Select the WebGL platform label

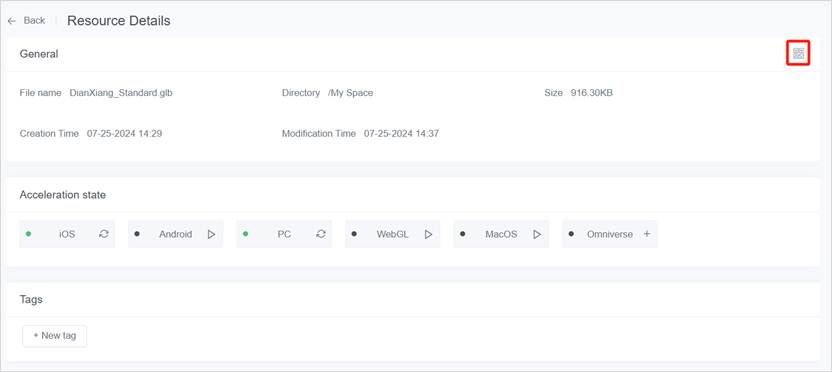(x=393, y=234)
